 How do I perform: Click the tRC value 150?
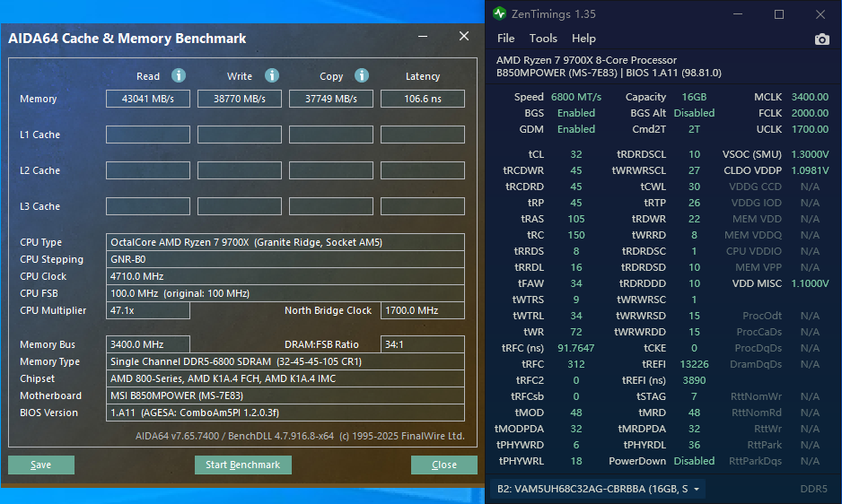tap(575, 235)
